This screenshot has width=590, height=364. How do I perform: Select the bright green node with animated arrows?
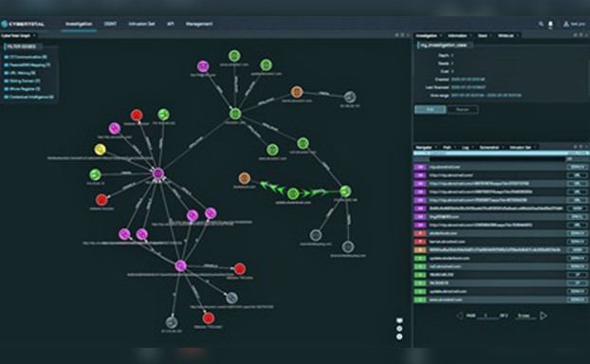coord(293,193)
